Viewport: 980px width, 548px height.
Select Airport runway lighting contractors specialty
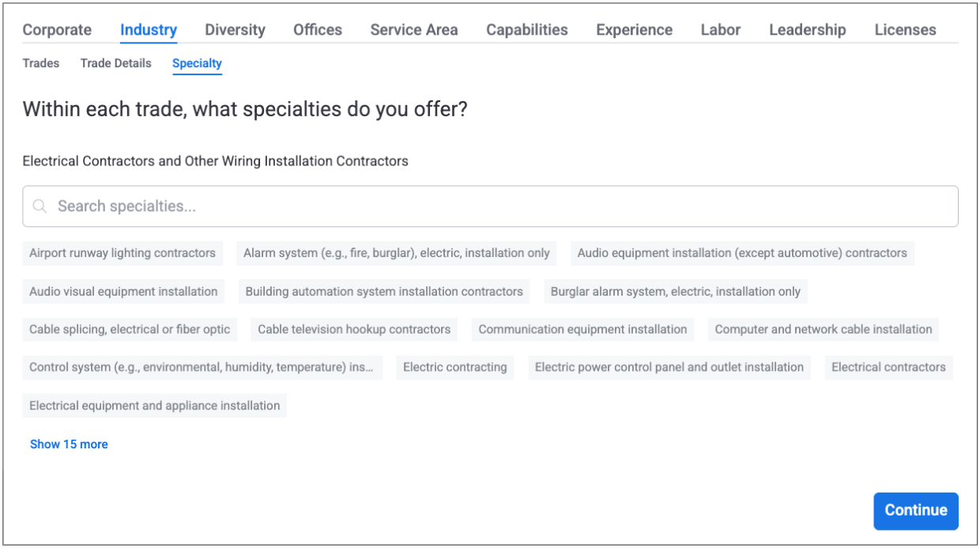pyautogui.click(x=122, y=253)
